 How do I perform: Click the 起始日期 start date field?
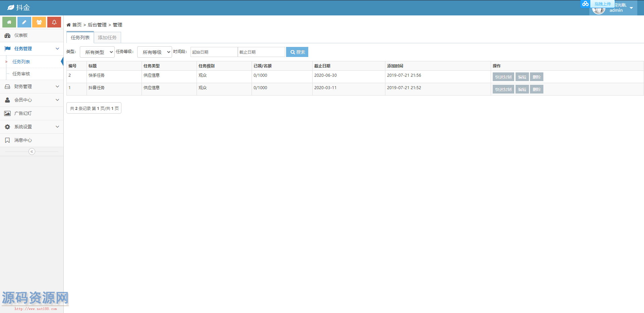[x=214, y=52]
